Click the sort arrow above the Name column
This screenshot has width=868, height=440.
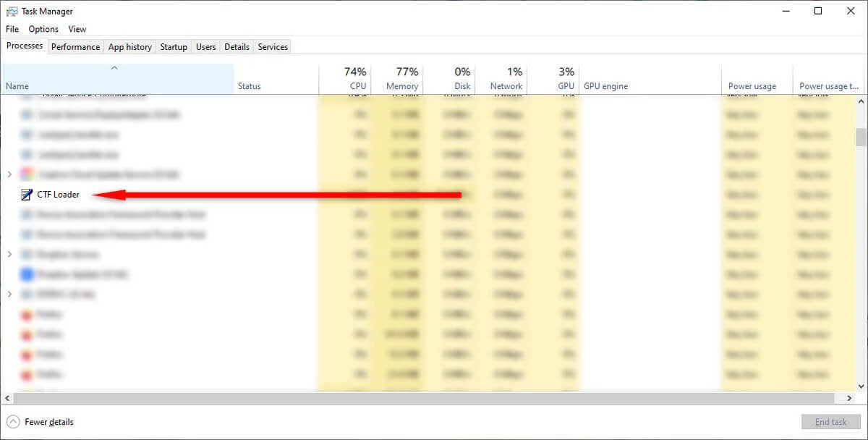[114, 67]
